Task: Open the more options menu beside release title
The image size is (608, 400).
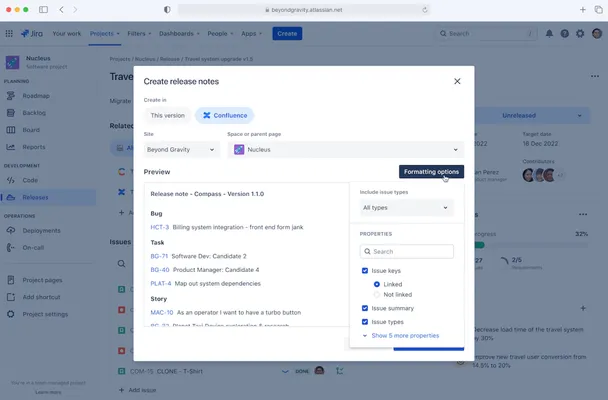Action: (x=595, y=76)
